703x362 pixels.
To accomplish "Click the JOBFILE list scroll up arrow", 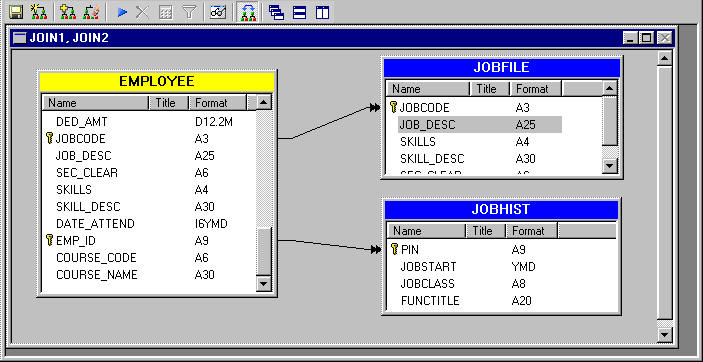I will tap(609, 88).
